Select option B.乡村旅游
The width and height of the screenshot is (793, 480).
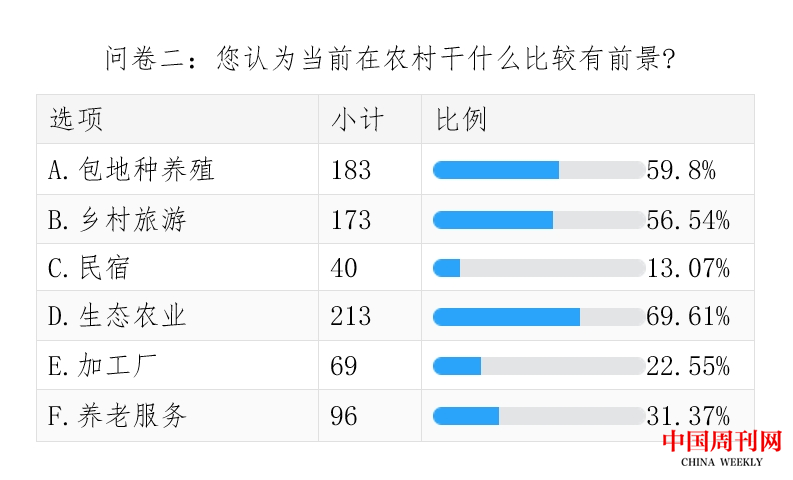click(117, 220)
